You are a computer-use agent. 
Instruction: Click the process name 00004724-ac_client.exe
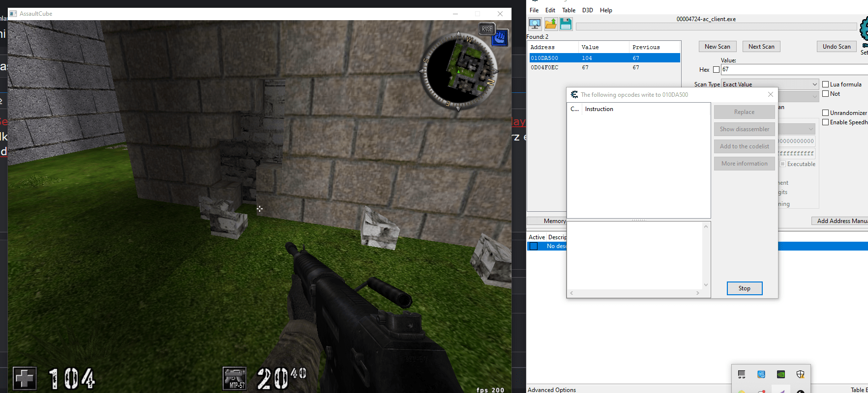706,19
